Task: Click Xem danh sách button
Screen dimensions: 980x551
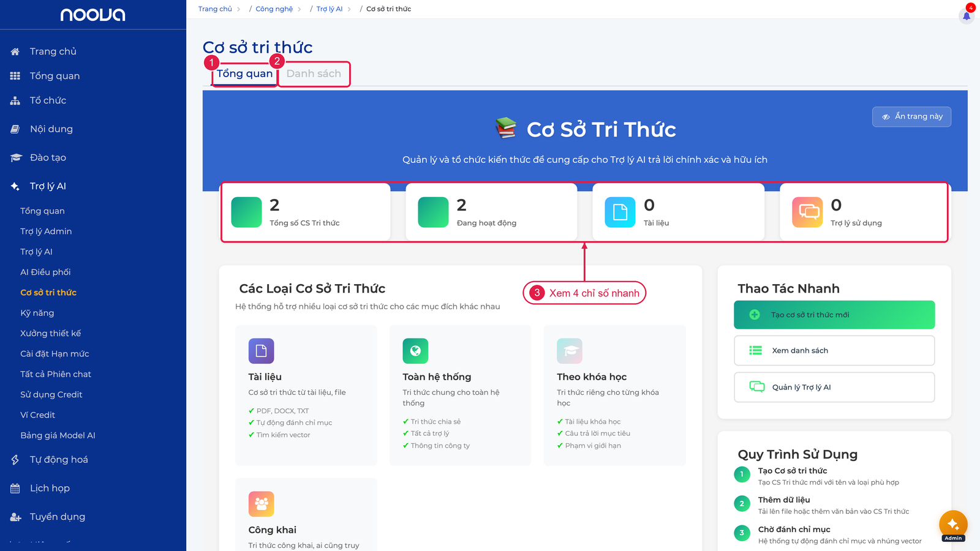Action: 834,350
